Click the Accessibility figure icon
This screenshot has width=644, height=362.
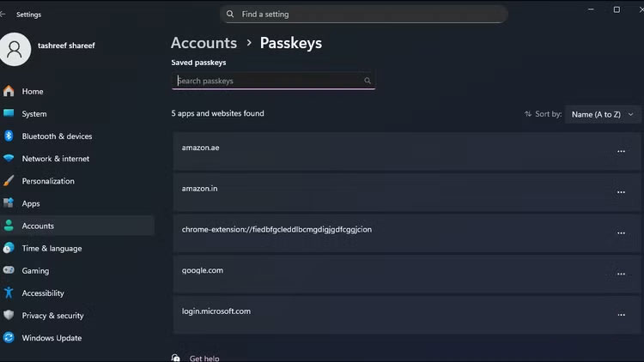click(x=9, y=293)
